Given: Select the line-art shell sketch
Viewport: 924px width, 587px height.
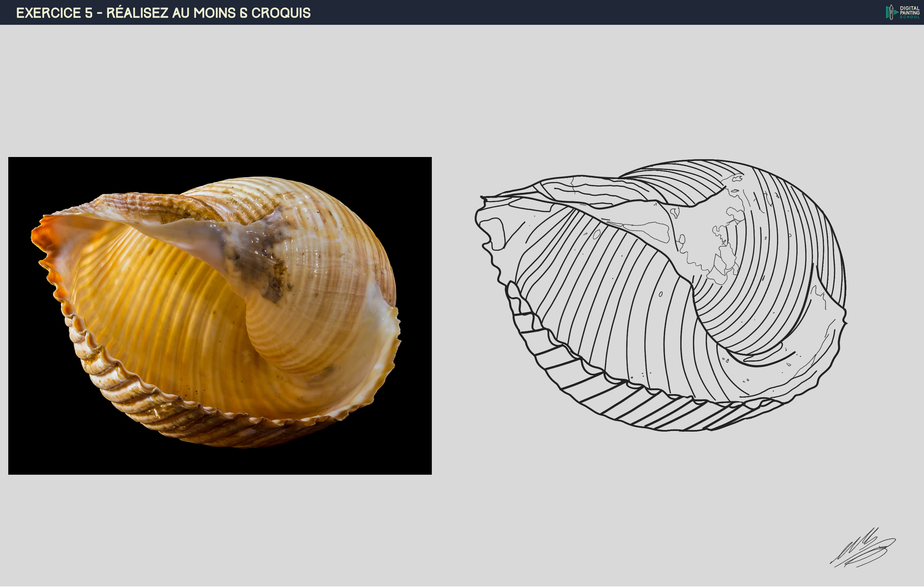Looking at the screenshot, I should pyautogui.click(x=660, y=296).
